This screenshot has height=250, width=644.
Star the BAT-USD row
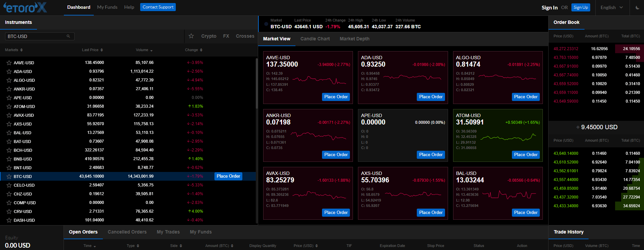pos(9,141)
